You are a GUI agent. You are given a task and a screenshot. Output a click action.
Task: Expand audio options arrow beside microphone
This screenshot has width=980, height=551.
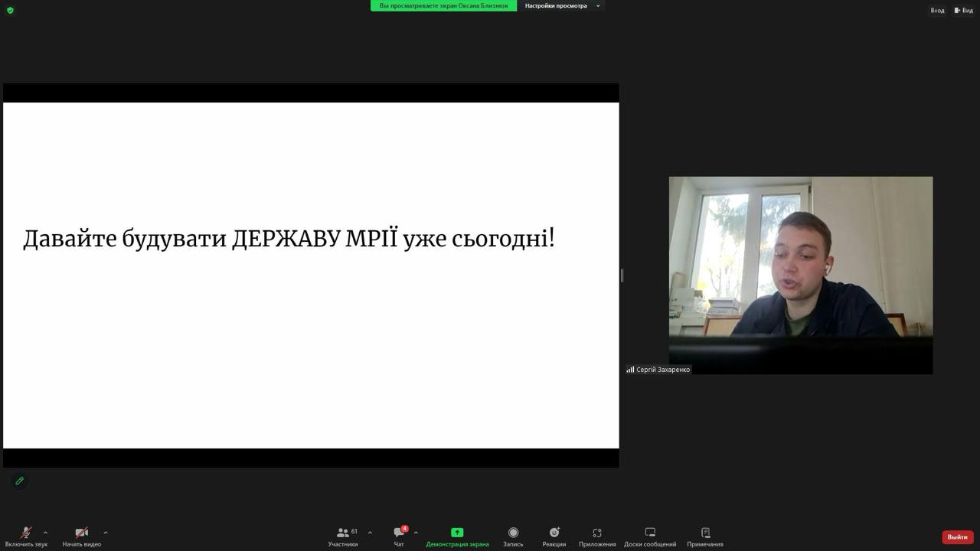click(45, 533)
